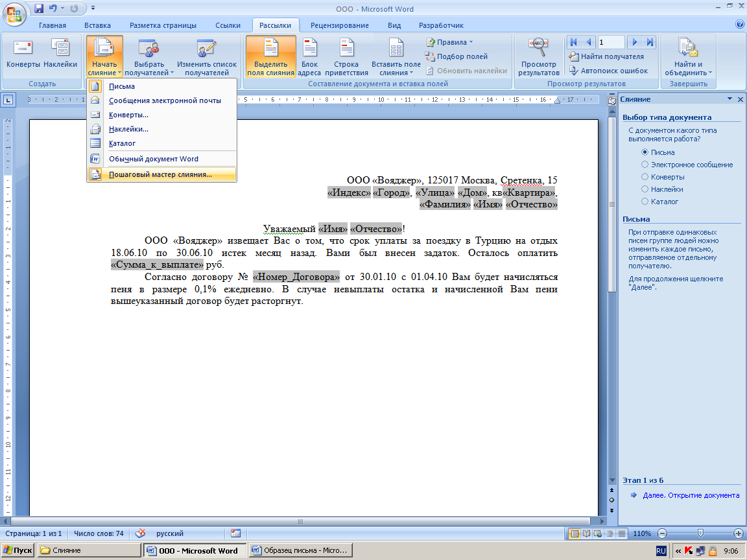Click record number input field
Screen dimensions: 747x560
coord(611,42)
